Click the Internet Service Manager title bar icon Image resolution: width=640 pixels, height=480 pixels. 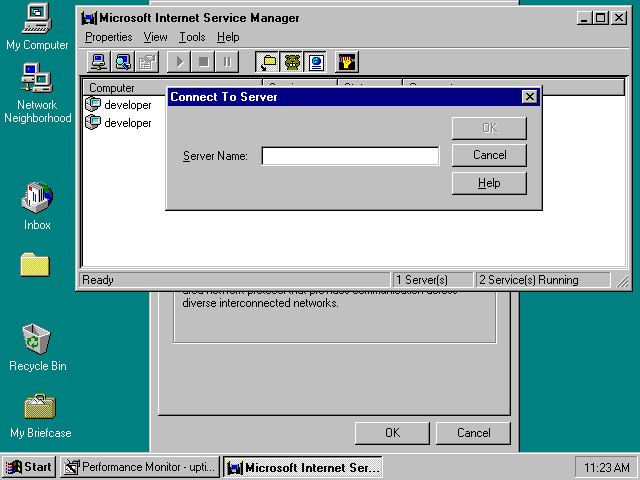point(89,18)
